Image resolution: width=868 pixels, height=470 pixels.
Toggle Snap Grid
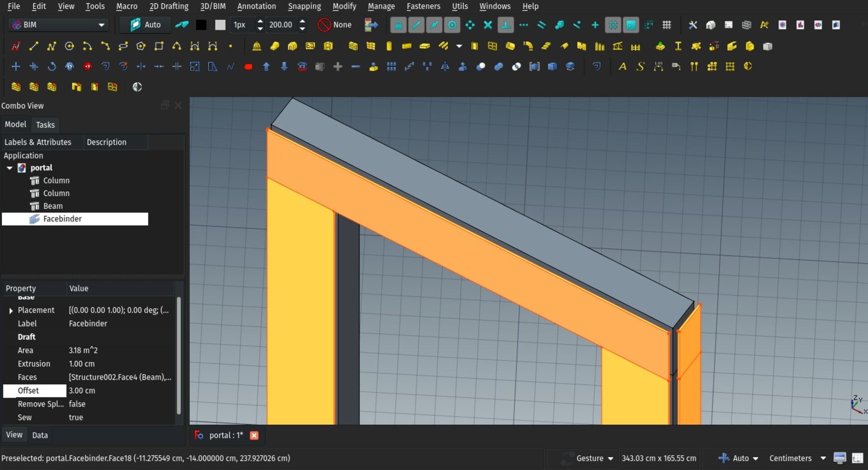tap(613, 25)
